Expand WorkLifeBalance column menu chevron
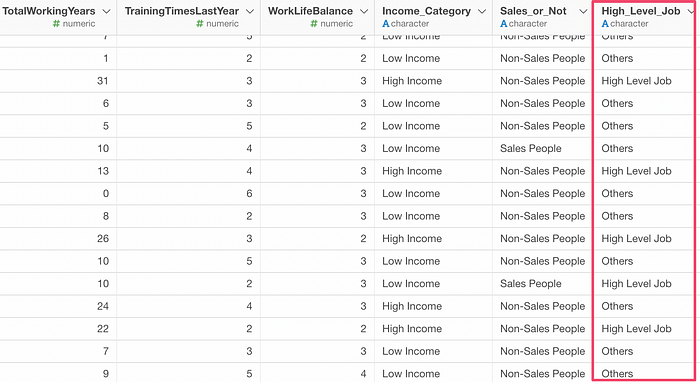This screenshot has height=382, width=700. click(x=364, y=11)
